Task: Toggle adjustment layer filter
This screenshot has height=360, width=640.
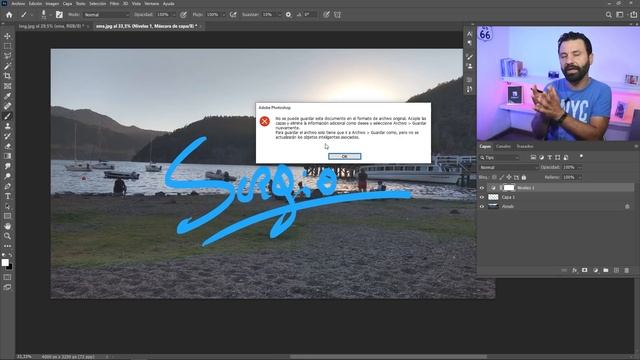Action: click(x=541, y=157)
